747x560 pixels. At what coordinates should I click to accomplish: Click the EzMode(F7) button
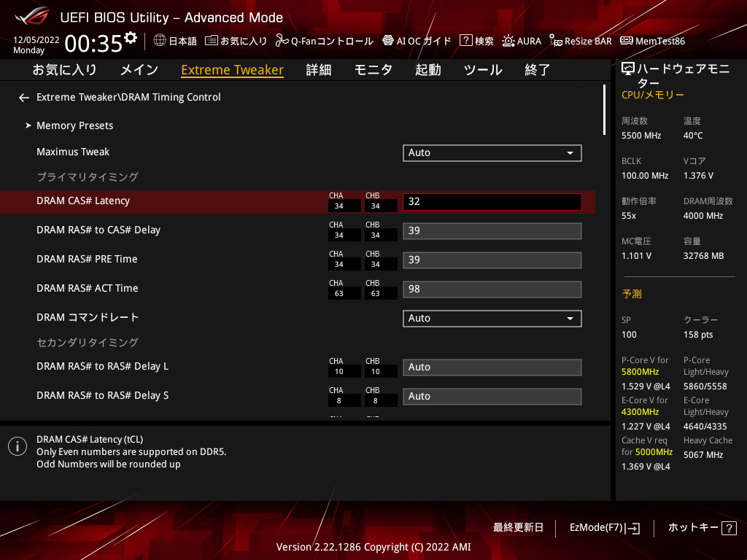(x=604, y=527)
